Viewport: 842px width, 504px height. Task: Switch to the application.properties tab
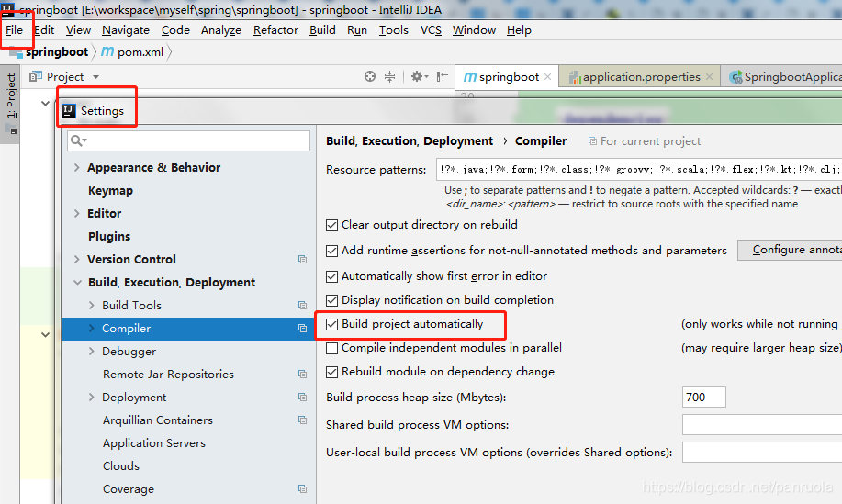(x=640, y=77)
